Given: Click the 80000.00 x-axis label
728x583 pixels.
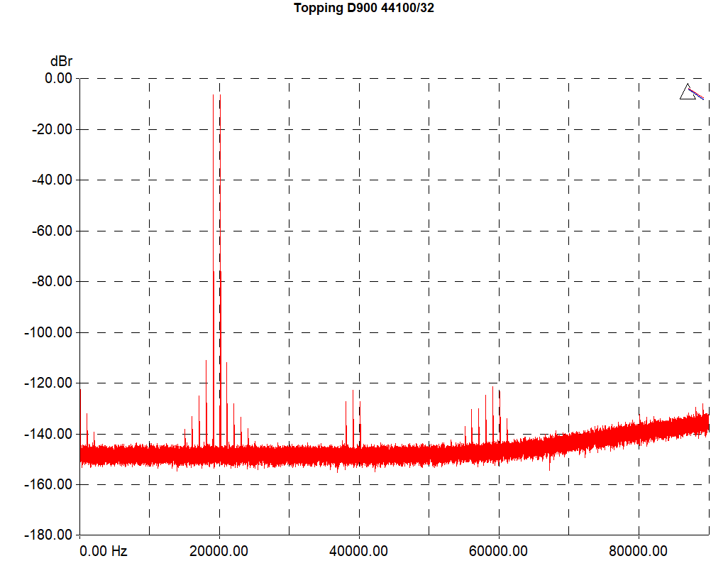Looking at the screenshot, I should [x=638, y=551].
